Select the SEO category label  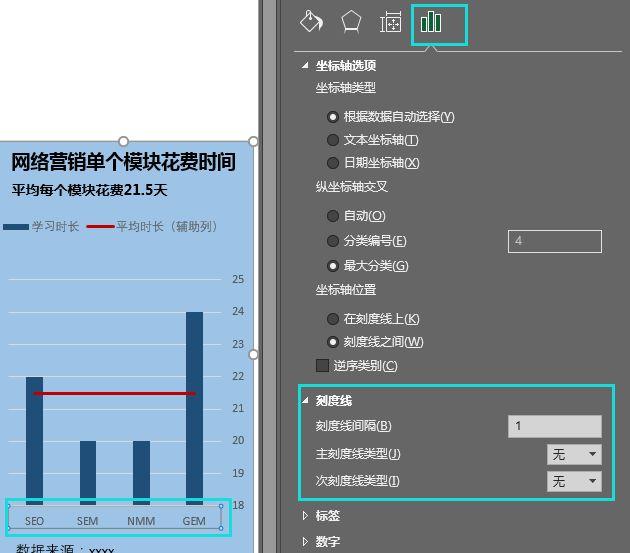(34, 521)
